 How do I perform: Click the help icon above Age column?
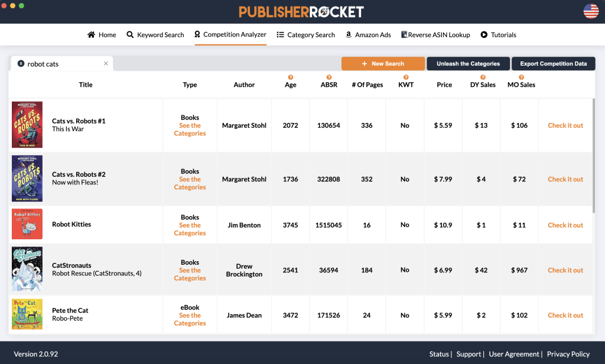pos(291,77)
